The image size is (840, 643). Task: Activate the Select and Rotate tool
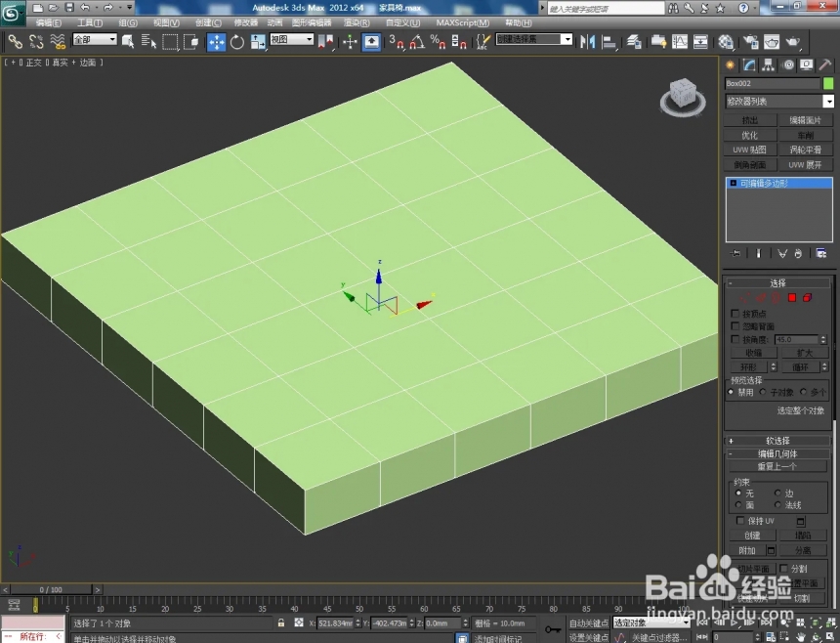pos(236,42)
